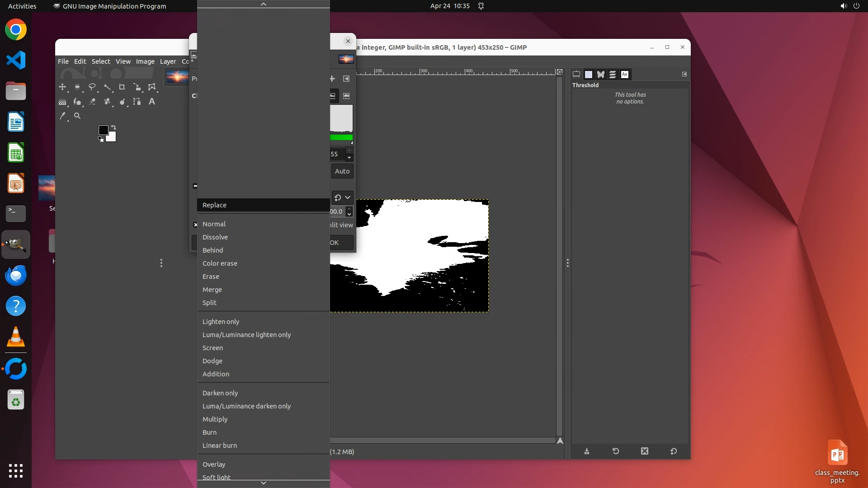Open the tab configuration menu in Threshold panel
Image resolution: width=868 pixels, height=488 pixels.
(x=684, y=74)
